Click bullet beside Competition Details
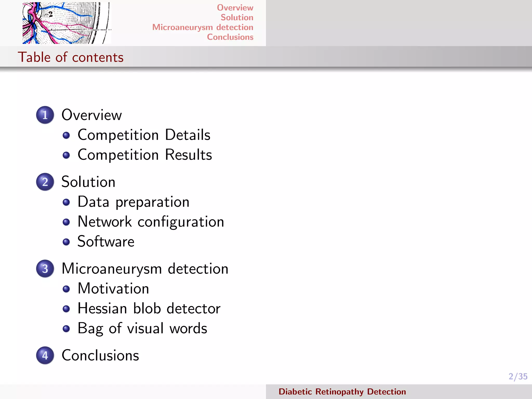Viewport: 532px width, 399px height. pyautogui.click(x=66, y=135)
